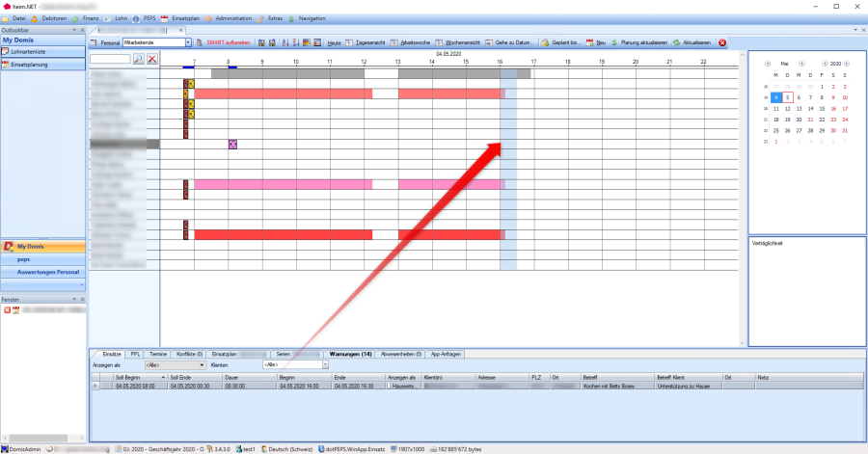Viewport: 868px width, 454px height.
Task: Click Planung aktualisieren
Action: point(638,42)
